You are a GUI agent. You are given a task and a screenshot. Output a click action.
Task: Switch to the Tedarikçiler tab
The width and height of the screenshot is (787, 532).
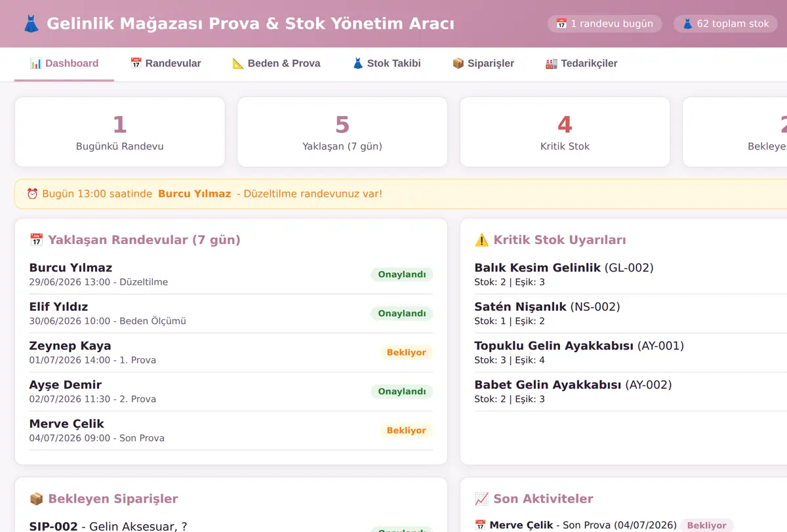[581, 64]
